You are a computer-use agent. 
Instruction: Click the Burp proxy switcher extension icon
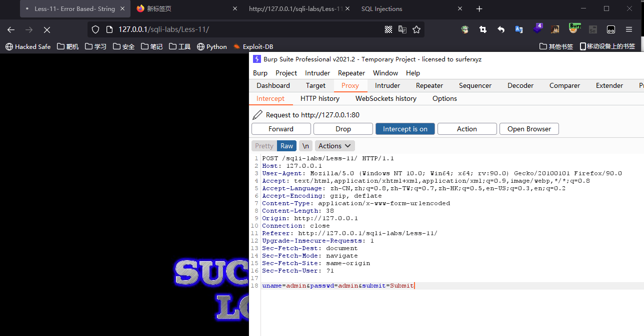[574, 28]
